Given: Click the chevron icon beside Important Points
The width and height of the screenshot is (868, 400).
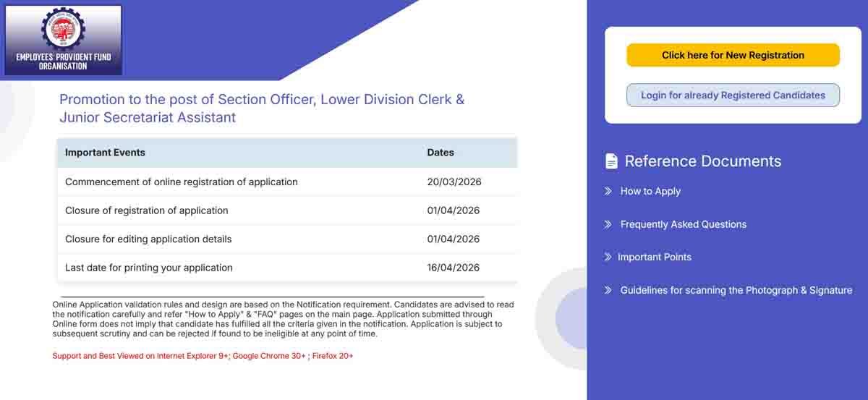Looking at the screenshot, I should point(608,258).
